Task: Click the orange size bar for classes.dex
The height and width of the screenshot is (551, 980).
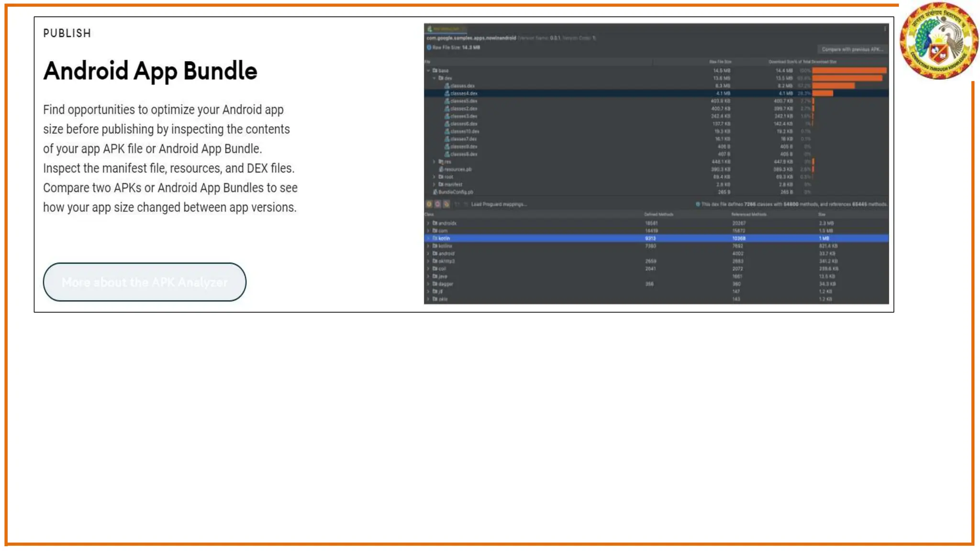Action: pos(833,86)
